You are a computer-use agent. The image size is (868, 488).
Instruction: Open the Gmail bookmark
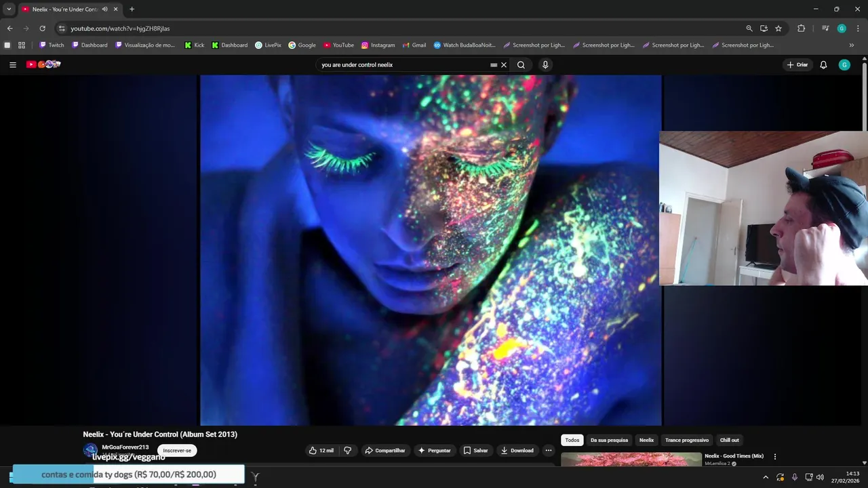coord(414,45)
